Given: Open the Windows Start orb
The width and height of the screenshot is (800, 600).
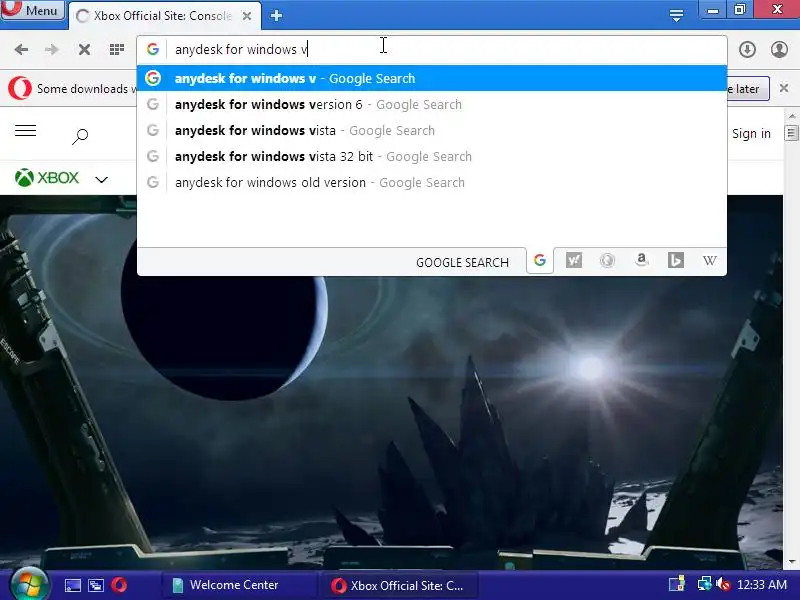Looking at the screenshot, I should (29, 585).
